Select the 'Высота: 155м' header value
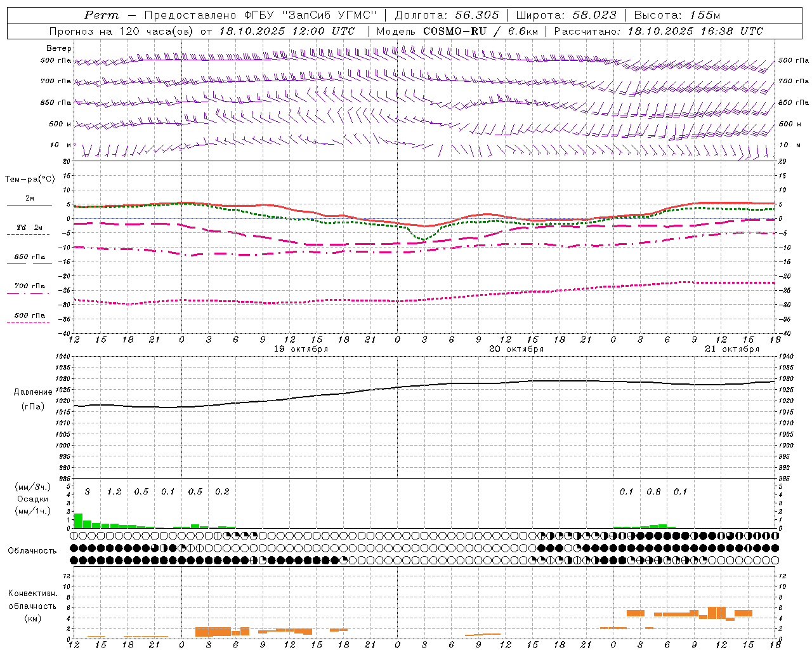This screenshot has height=650, width=812. pos(677,15)
